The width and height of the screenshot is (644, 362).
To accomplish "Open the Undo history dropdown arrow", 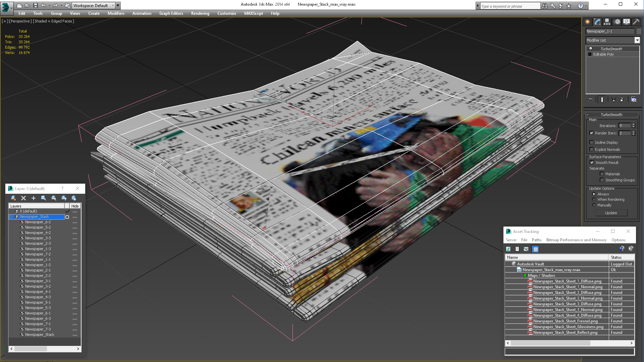I will pos(50,5).
